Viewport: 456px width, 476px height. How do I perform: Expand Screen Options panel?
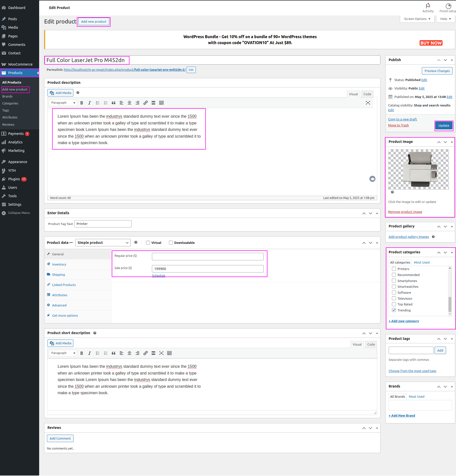pyautogui.click(x=417, y=19)
